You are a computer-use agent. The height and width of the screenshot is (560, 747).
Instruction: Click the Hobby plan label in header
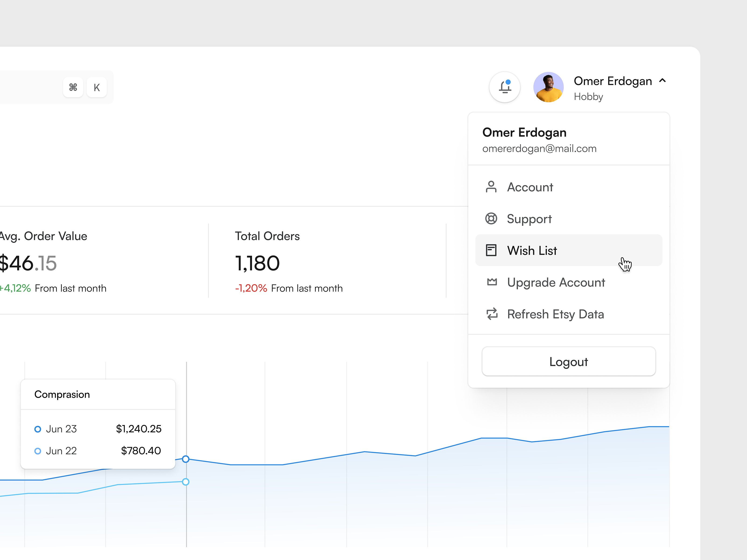[588, 97]
